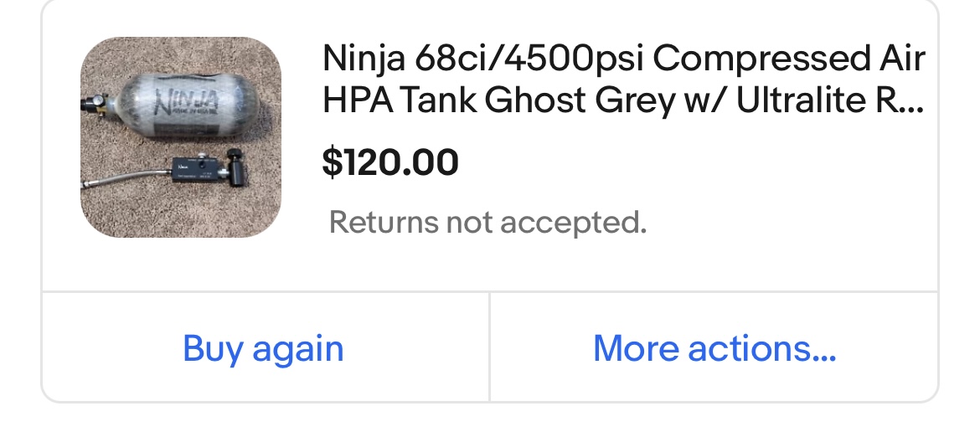Click the Returns not accepted notice
This screenshot has height=442, width=980.
click(x=487, y=222)
